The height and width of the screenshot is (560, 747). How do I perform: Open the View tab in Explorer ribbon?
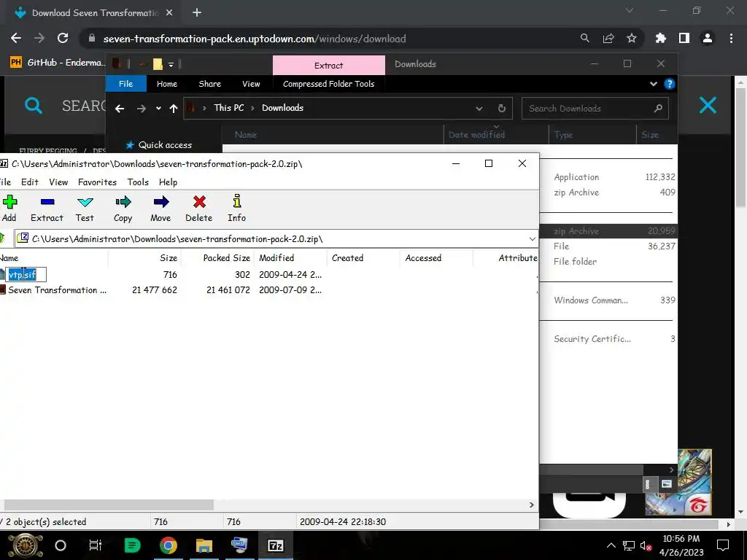click(251, 84)
